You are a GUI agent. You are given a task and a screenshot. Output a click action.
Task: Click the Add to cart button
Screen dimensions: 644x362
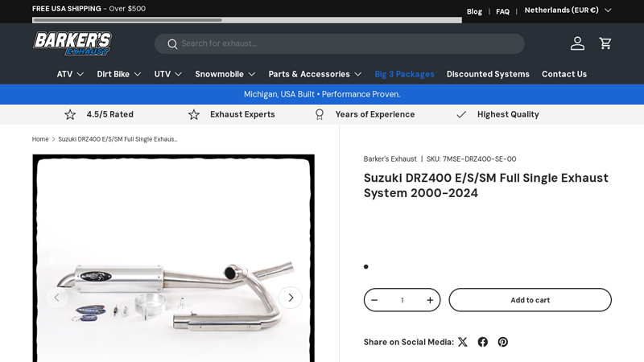click(530, 300)
